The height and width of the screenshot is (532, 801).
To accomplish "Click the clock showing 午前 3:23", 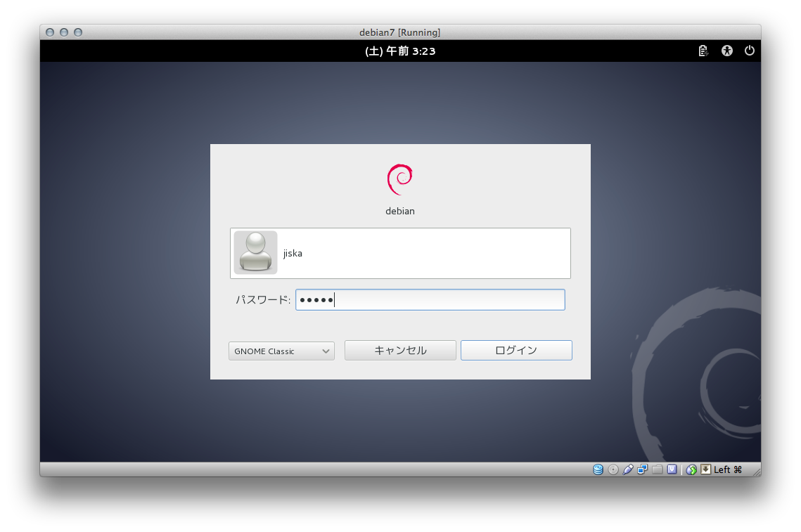I will [x=400, y=51].
